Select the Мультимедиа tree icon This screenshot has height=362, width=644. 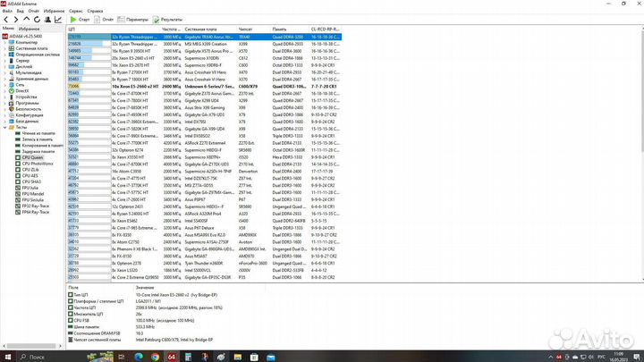coord(12,72)
